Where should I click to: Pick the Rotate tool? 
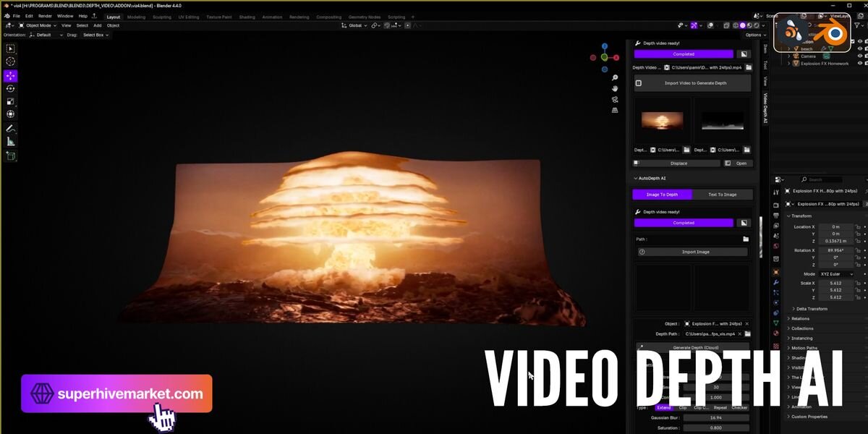[11, 88]
